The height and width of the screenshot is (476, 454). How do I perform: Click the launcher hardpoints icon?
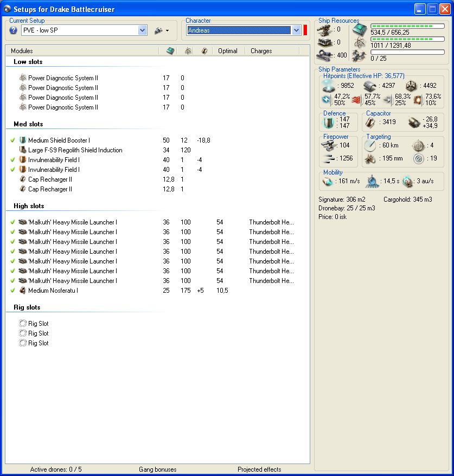click(x=324, y=42)
